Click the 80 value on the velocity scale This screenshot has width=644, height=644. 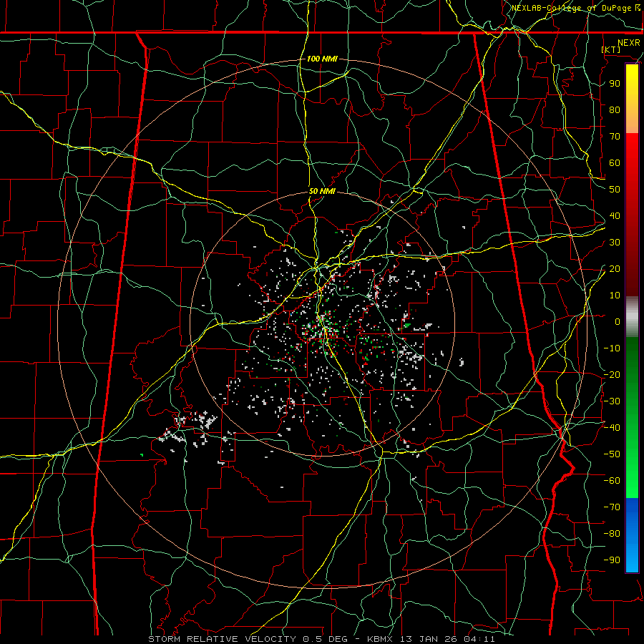pos(615,109)
